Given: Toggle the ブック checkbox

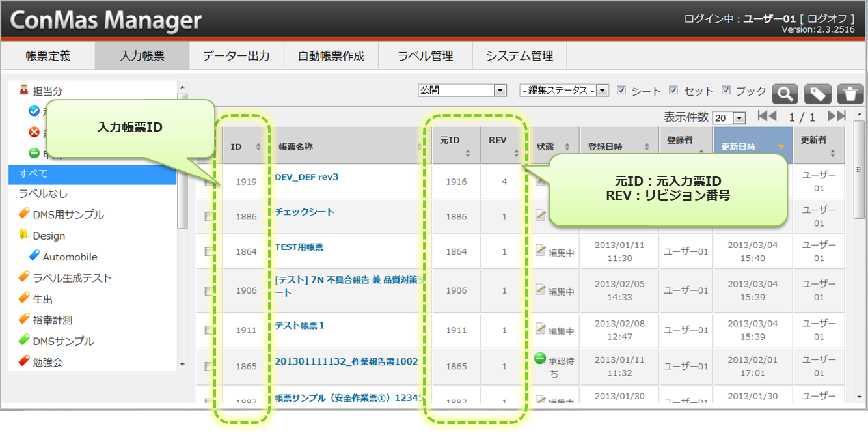Looking at the screenshot, I should 726,91.
